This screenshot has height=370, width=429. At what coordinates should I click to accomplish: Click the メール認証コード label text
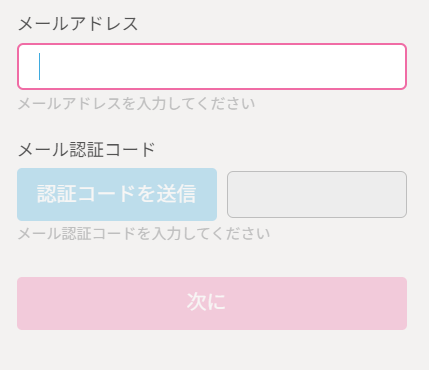pyautogui.click(x=86, y=150)
